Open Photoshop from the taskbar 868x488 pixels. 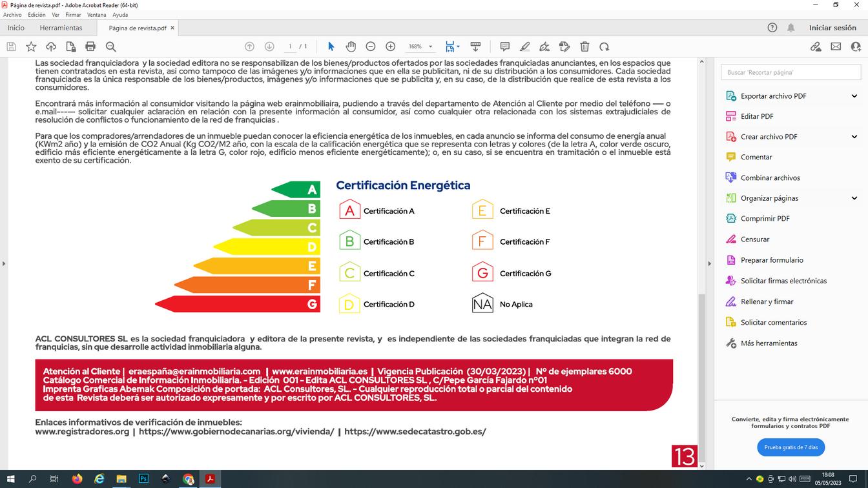143,479
